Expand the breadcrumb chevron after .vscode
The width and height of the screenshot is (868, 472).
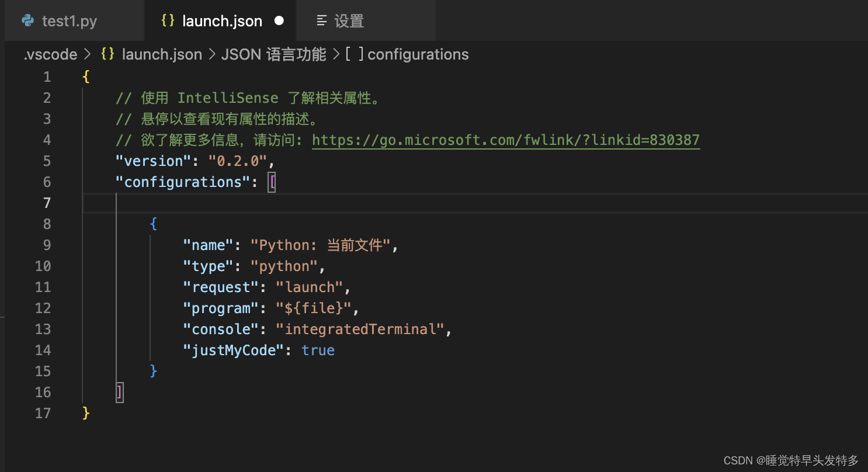pyautogui.click(x=88, y=54)
